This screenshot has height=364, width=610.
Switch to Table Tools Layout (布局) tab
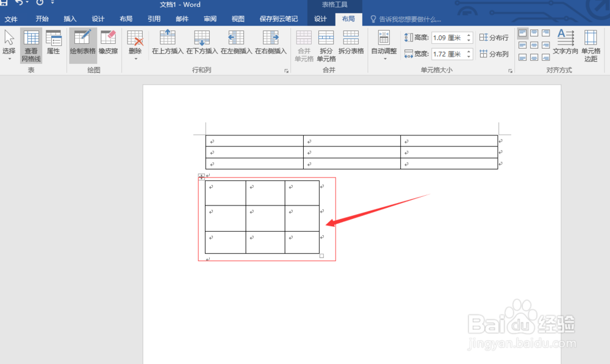click(348, 19)
